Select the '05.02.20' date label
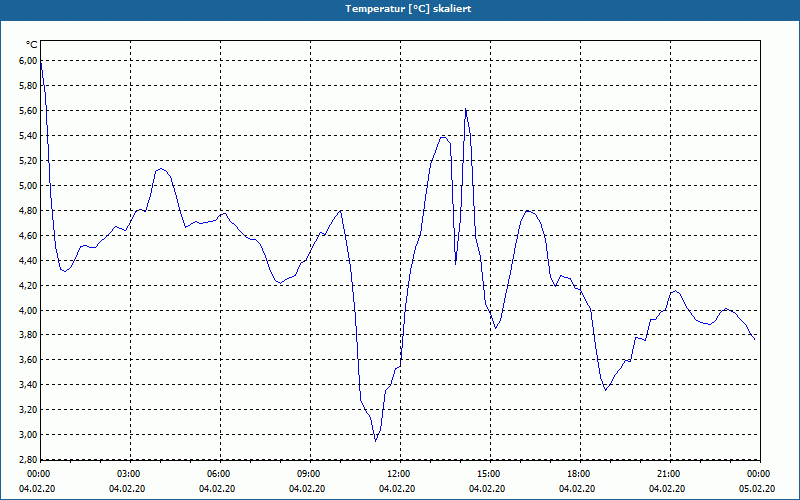Screen dimensions: 800x500 click(757, 489)
